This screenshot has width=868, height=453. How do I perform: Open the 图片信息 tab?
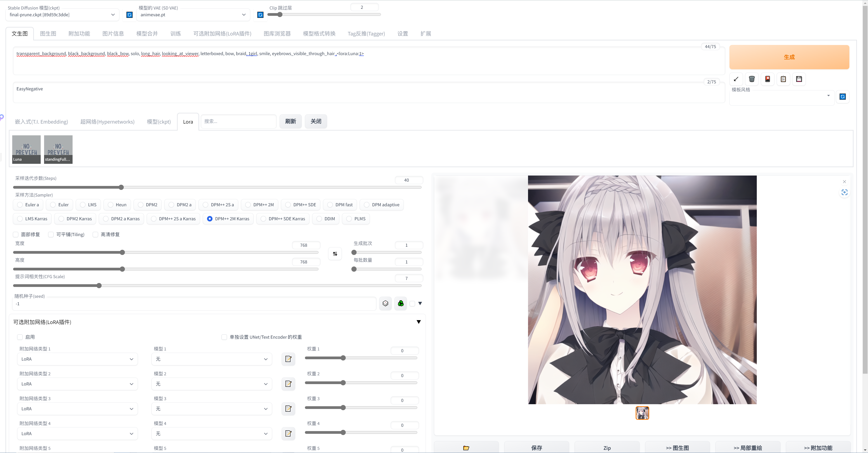113,34
